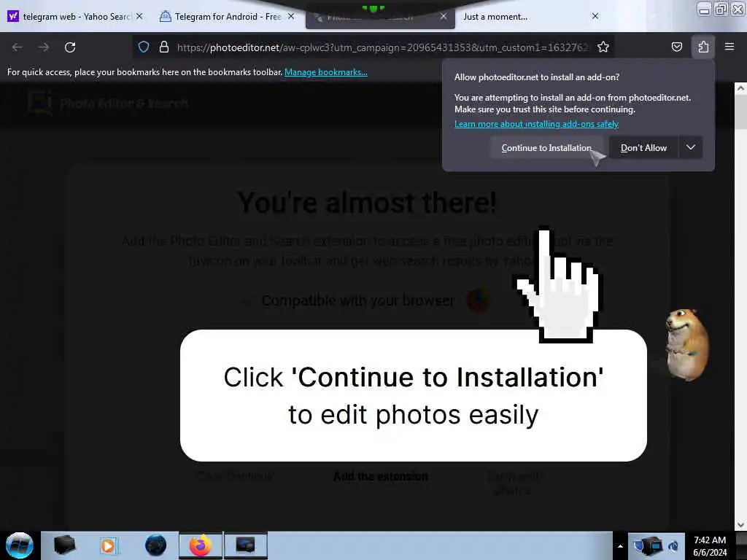747x560 pixels.
Task: Close the 'Just a moment...' tab
Action: (x=595, y=16)
